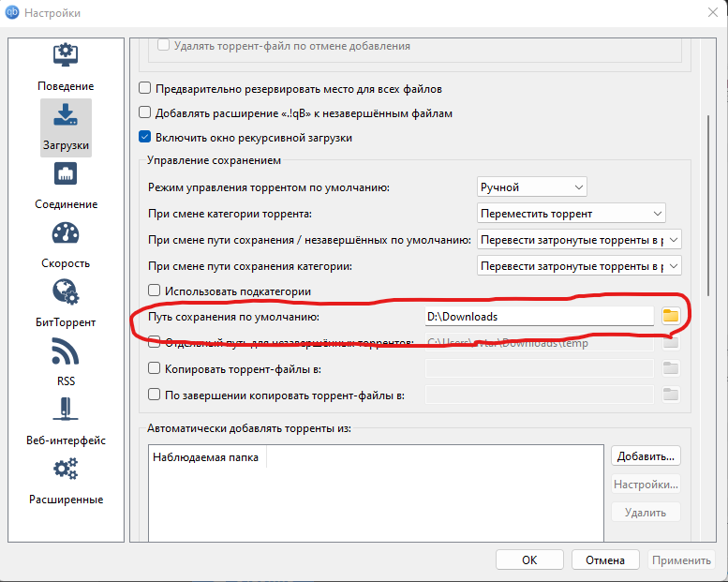Enable По завершении копировать торрент-файлы checkbox
Screen dimensions: 728x582
click(154, 395)
